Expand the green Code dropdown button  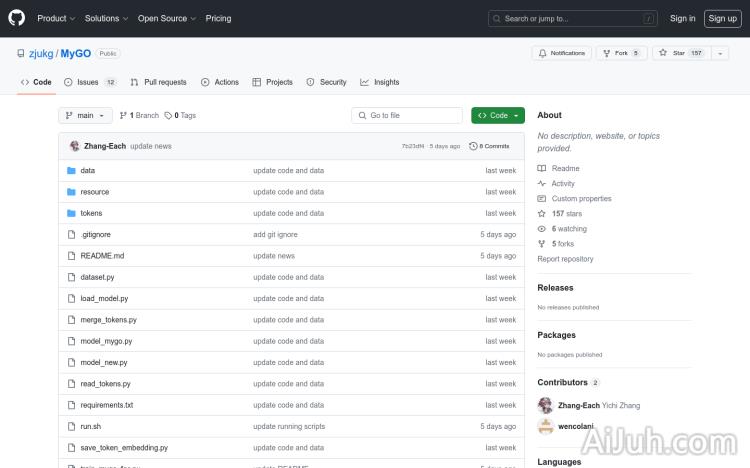click(x=497, y=115)
